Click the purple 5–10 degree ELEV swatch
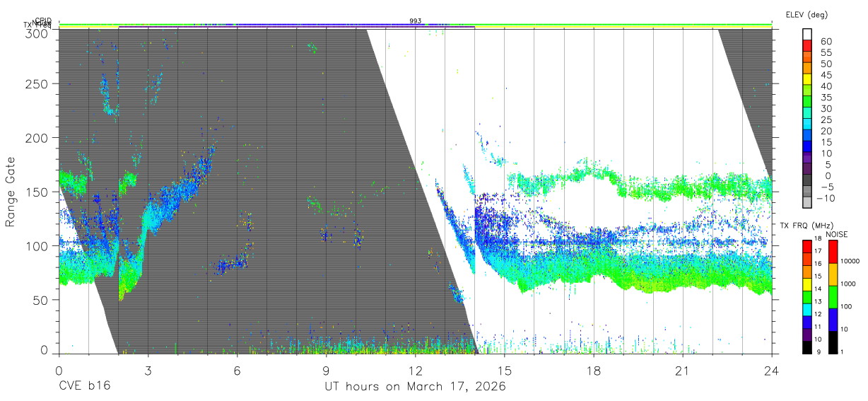 coord(808,158)
